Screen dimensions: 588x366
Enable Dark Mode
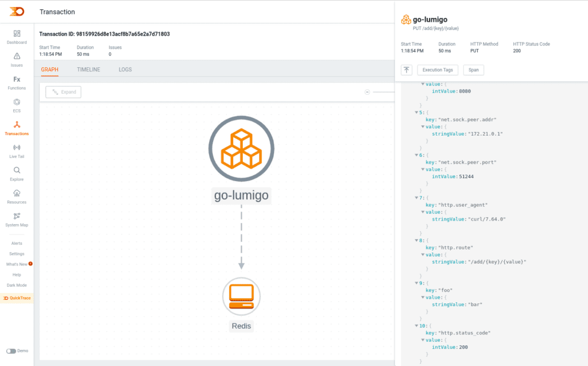click(16, 285)
